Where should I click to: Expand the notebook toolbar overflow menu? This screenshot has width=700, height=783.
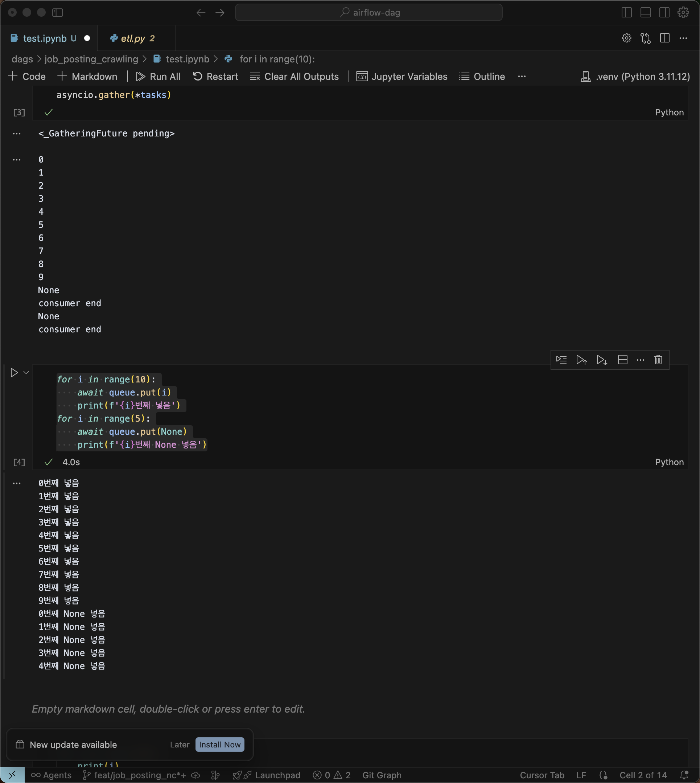tap(522, 77)
